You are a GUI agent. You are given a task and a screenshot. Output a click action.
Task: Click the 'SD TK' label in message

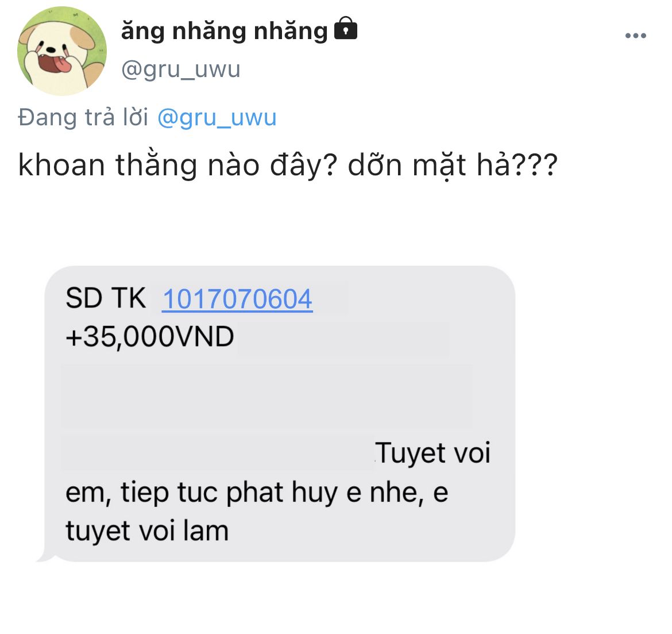coord(106,298)
